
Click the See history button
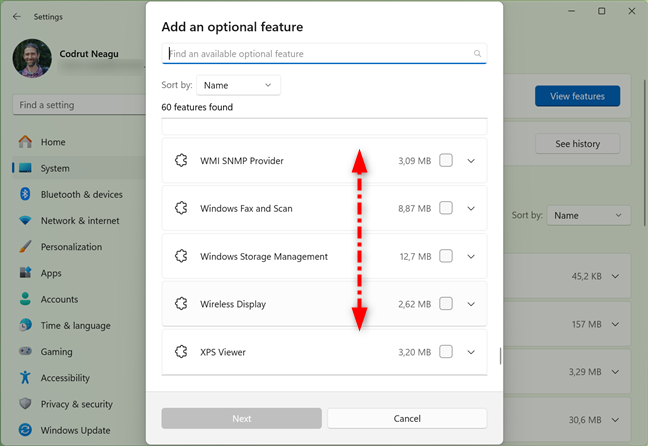click(577, 144)
